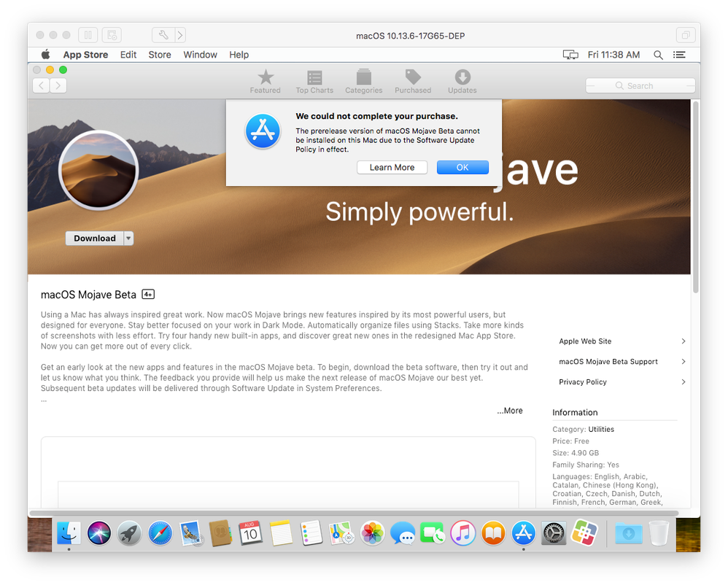Click the snapshot icon in VM window toolbar

(x=112, y=35)
